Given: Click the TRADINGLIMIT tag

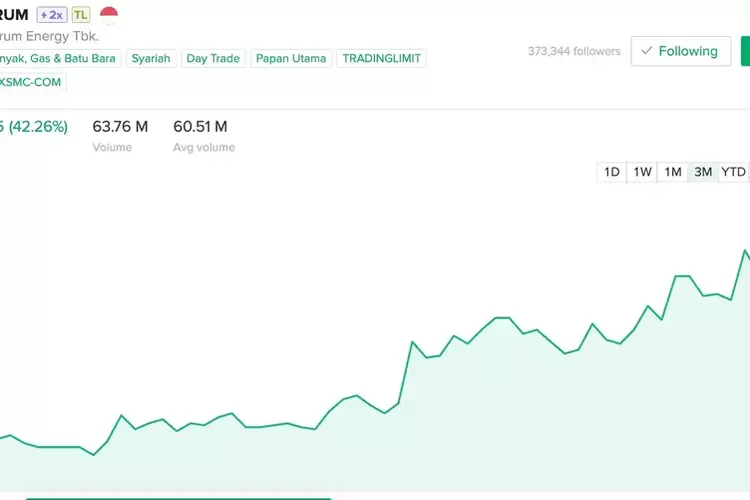Looking at the screenshot, I should click(x=382, y=58).
